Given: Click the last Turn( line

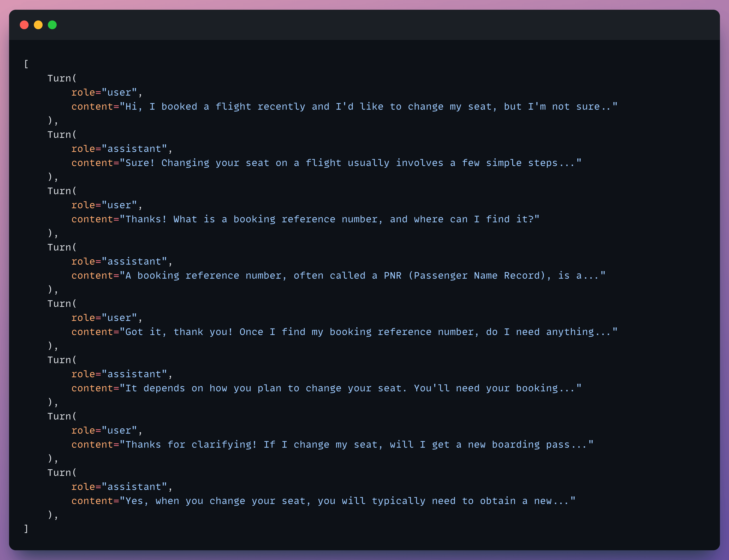Looking at the screenshot, I should [62, 473].
